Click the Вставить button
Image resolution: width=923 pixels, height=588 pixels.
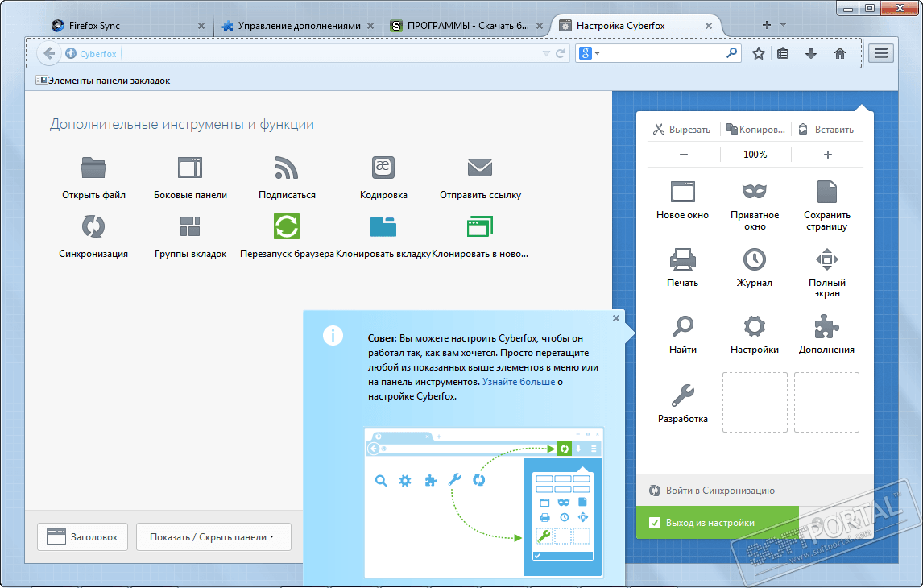pos(826,130)
